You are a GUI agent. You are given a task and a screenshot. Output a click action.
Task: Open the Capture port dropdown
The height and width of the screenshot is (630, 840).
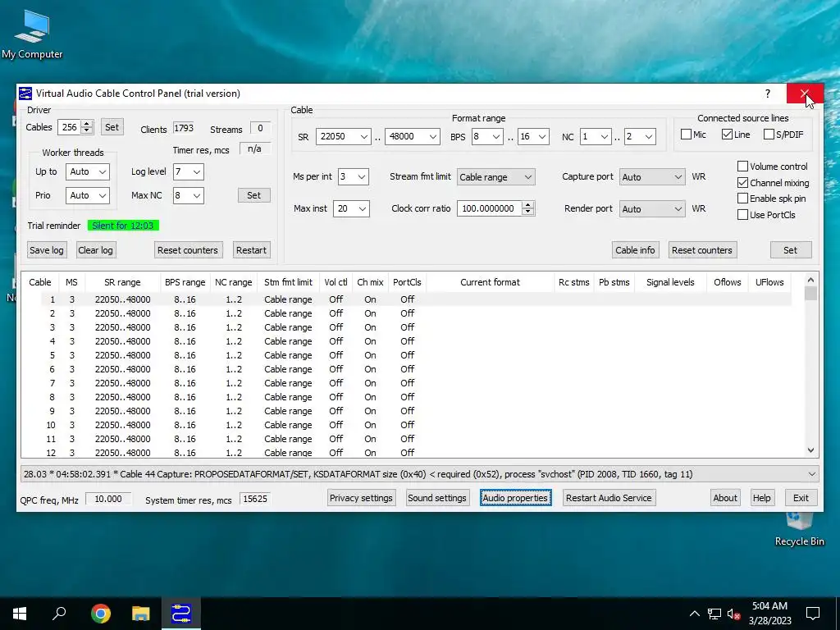point(652,177)
